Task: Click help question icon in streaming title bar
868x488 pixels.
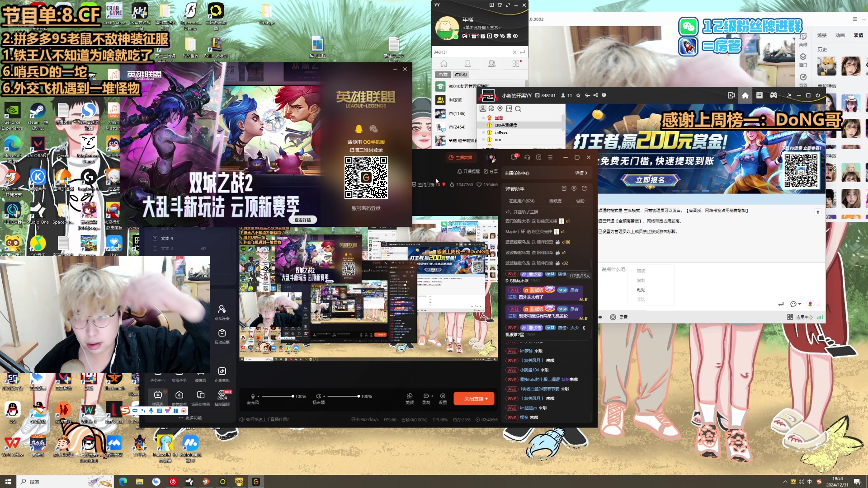Action: 538,157
